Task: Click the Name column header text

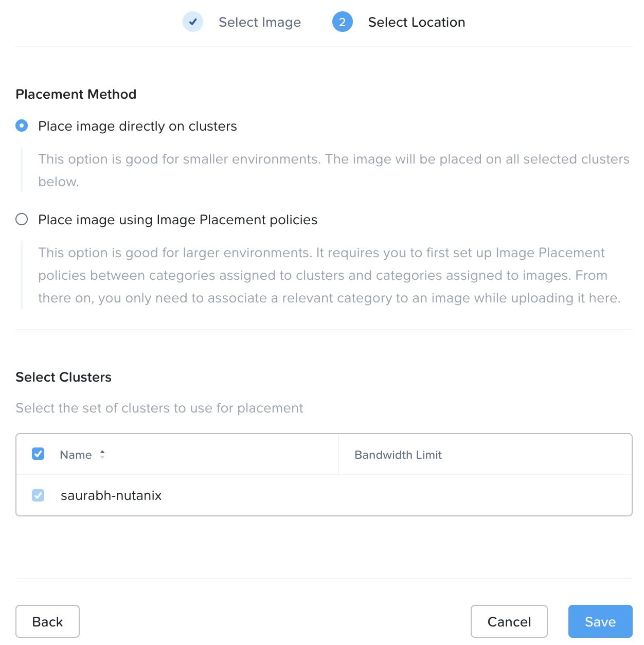Action: click(x=76, y=455)
